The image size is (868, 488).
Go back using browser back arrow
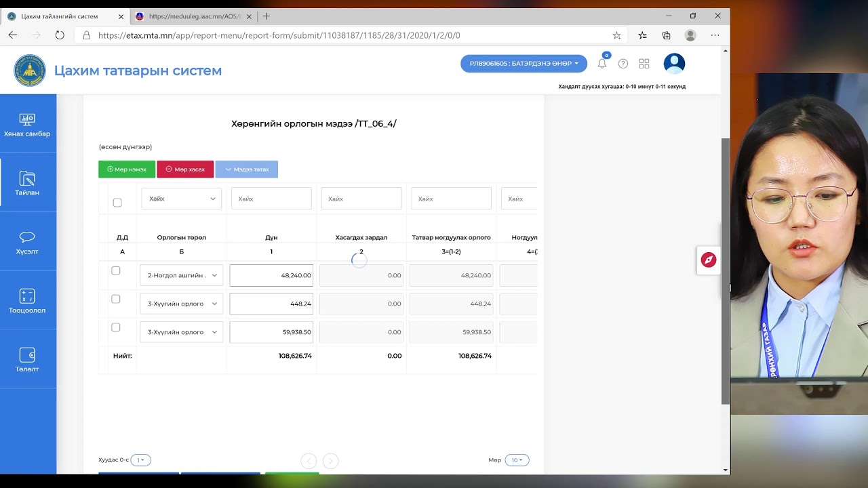click(x=13, y=35)
